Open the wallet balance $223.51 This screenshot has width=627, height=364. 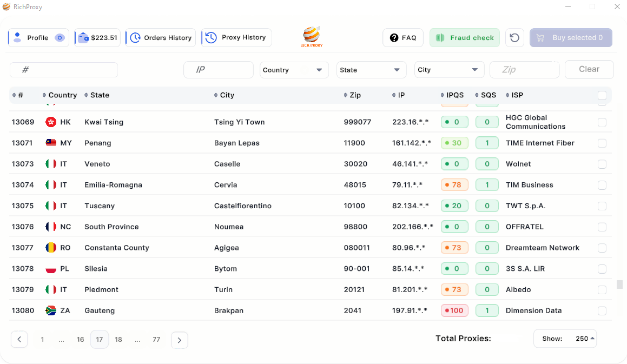[x=98, y=38]
